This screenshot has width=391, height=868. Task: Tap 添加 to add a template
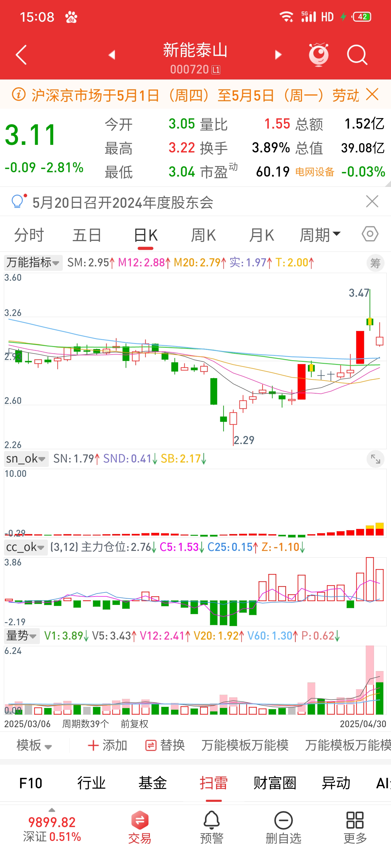(x=107, y=745)
